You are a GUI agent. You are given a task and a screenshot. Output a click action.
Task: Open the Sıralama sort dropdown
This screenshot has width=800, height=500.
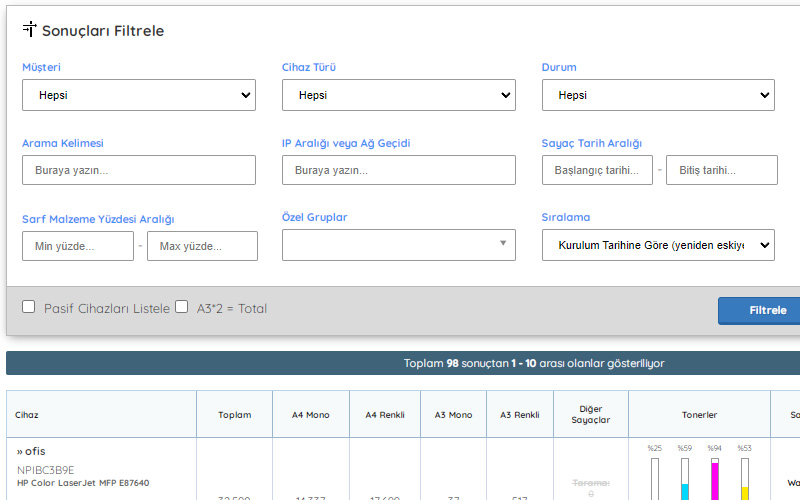658,245
